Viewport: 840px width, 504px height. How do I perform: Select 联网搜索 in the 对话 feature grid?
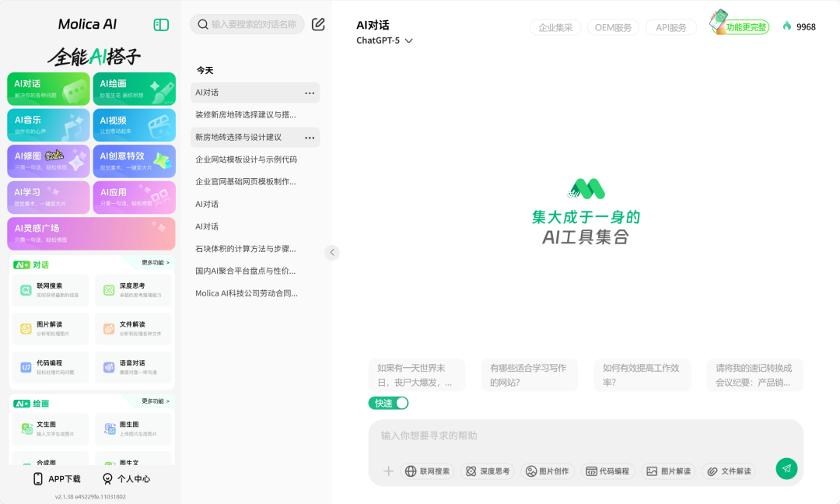51,290
